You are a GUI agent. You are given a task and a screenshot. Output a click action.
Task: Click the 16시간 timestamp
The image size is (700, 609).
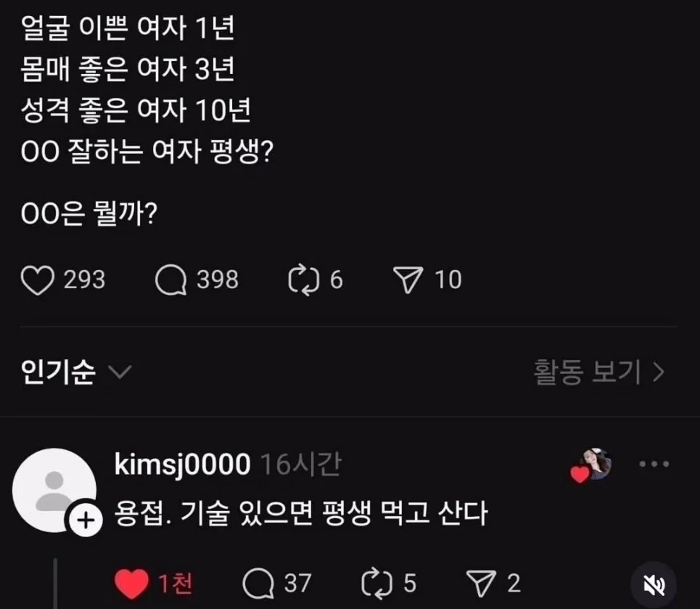[x=300, y=465]
